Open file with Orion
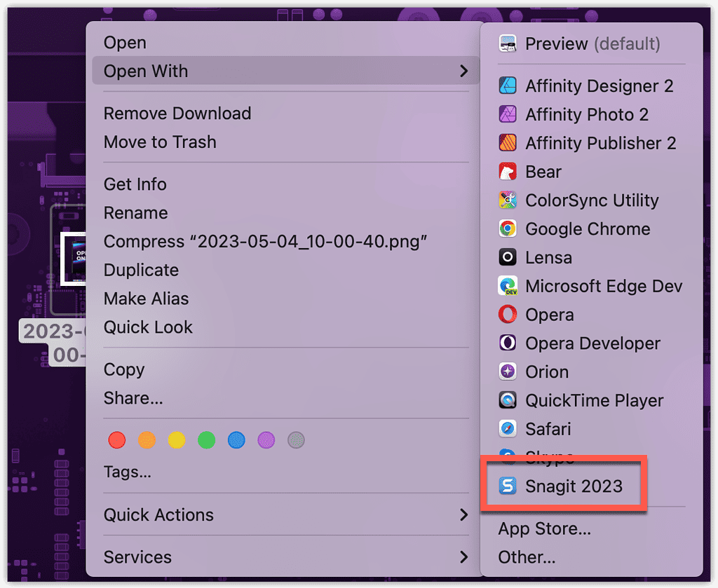Screen dimensions: 718x588 592,371
